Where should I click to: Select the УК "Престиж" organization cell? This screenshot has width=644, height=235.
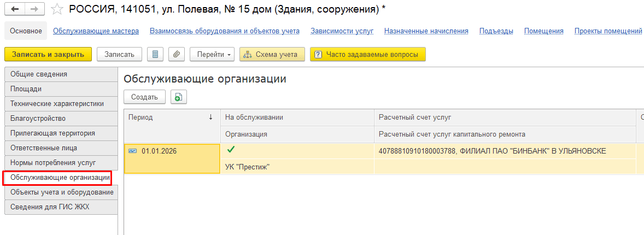click(x=248, y=167)
